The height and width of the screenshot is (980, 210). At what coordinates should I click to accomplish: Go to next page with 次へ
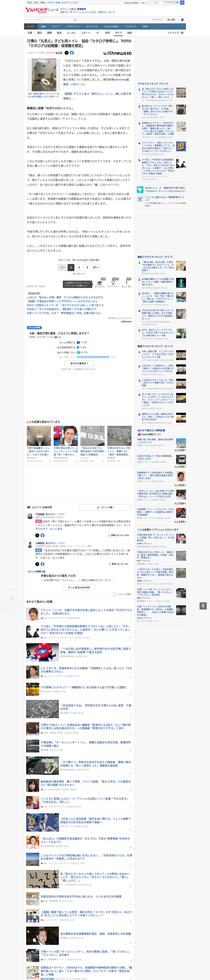[x=97, y=267]
